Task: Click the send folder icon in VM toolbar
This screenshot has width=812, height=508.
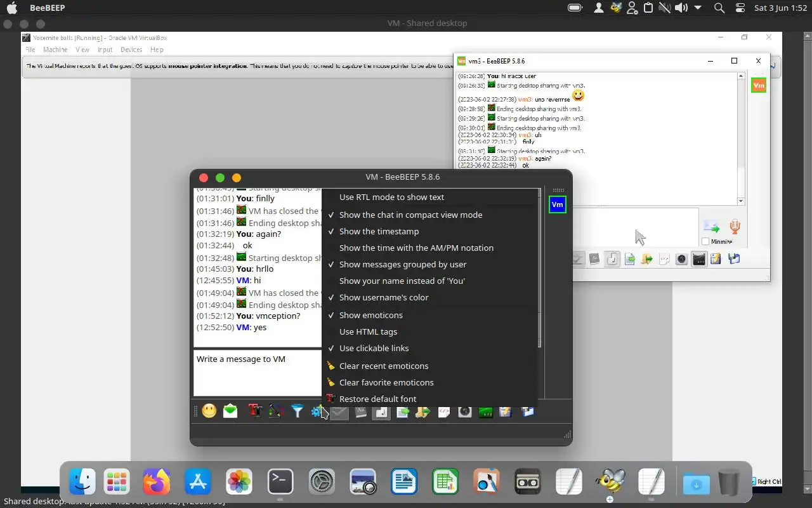Action: tap(422, 412)
